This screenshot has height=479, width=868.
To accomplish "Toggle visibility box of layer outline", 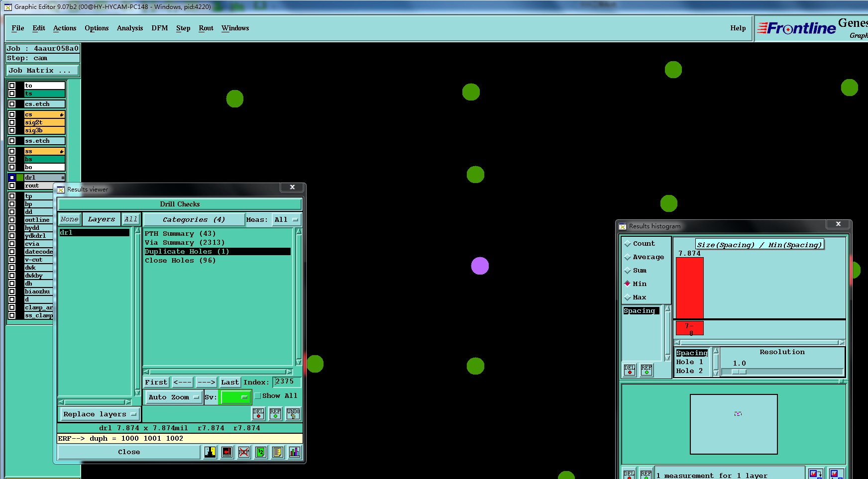I will [12, 220].
